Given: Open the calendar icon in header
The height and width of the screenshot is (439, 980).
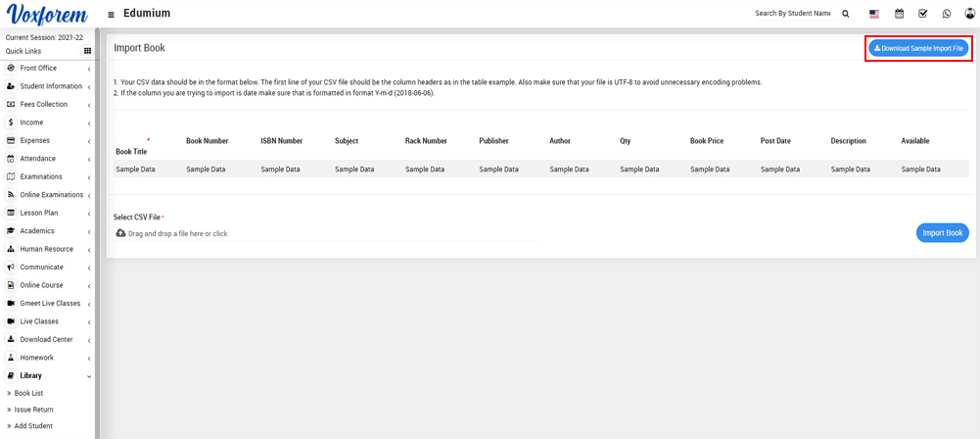Looking at the screenshot, I should [899, 14].
